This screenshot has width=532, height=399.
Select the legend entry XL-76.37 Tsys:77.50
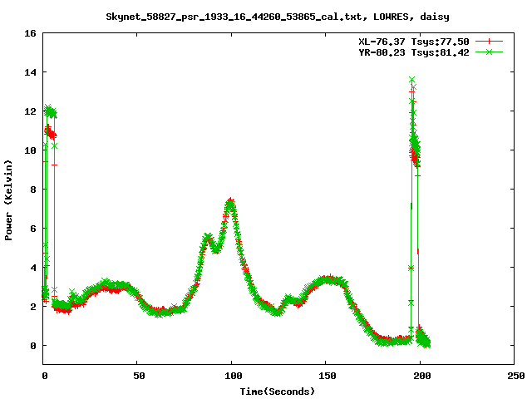click(x=414, y=42)
